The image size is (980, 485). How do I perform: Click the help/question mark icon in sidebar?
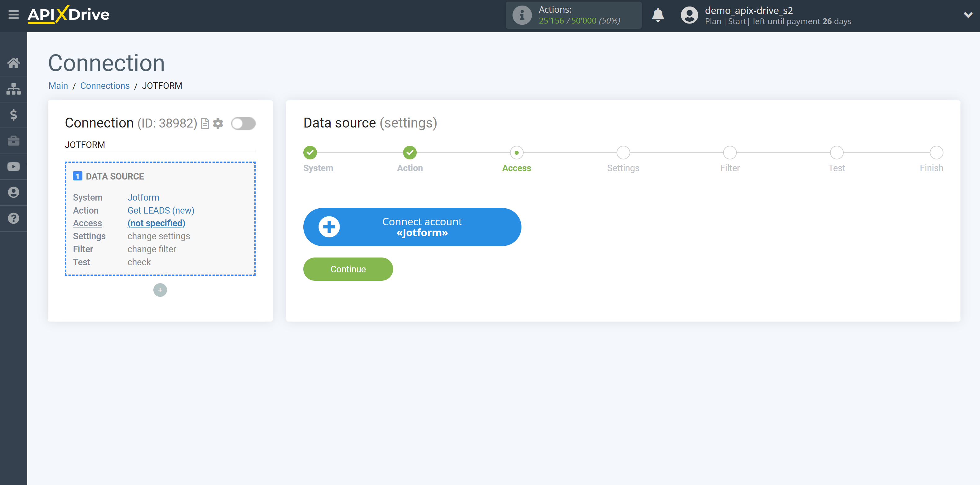click(14, 219)
